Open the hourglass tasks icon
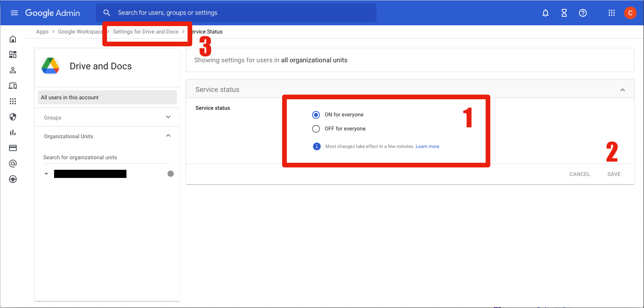This screenshot has width=644, height=308. (x=564, y=13)
